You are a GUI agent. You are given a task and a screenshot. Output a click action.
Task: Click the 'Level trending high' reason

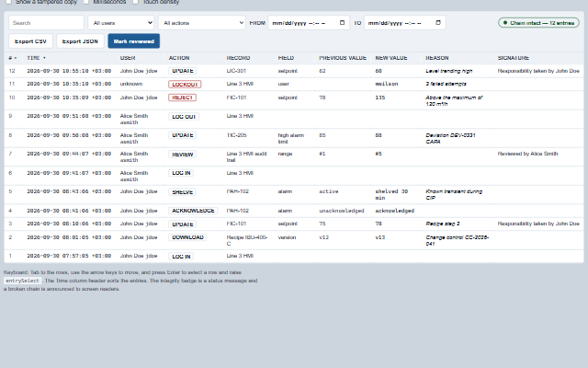[x=449, y=71]
